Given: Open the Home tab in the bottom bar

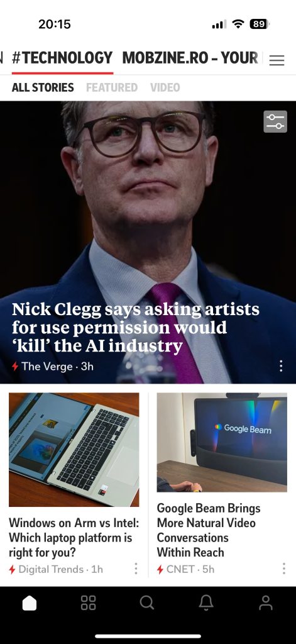Looking at the screenshot, I should [29, 603].
